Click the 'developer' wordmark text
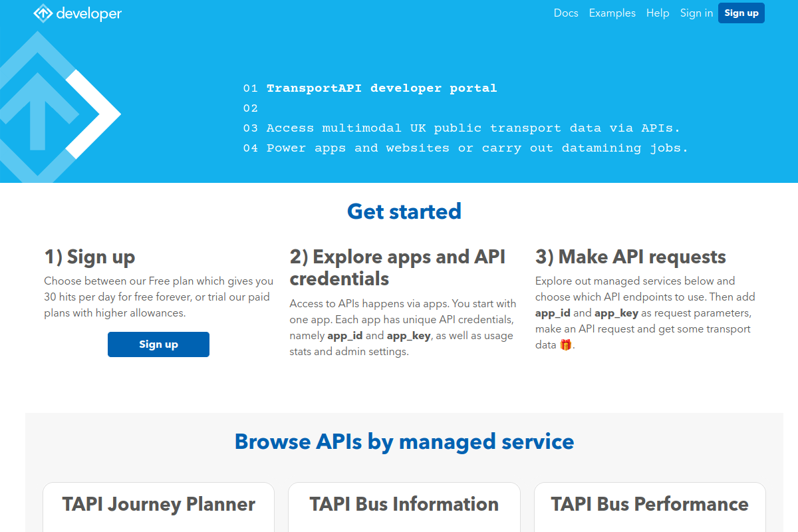 coord(89,14)
